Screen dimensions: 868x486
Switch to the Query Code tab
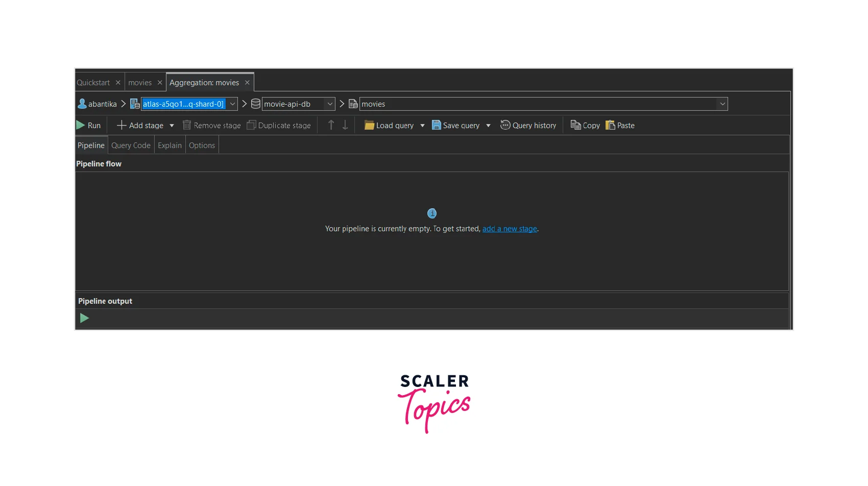click(131, 145)
